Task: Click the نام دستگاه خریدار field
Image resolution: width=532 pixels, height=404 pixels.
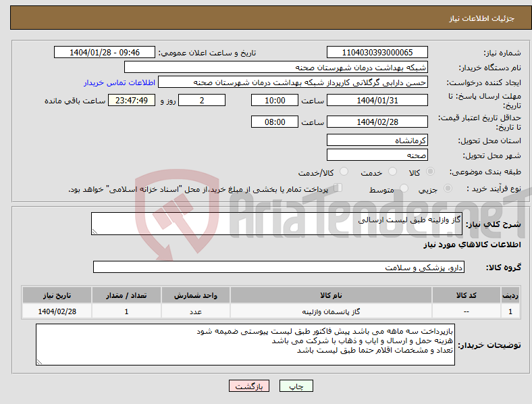Action: tap(276, 67)
